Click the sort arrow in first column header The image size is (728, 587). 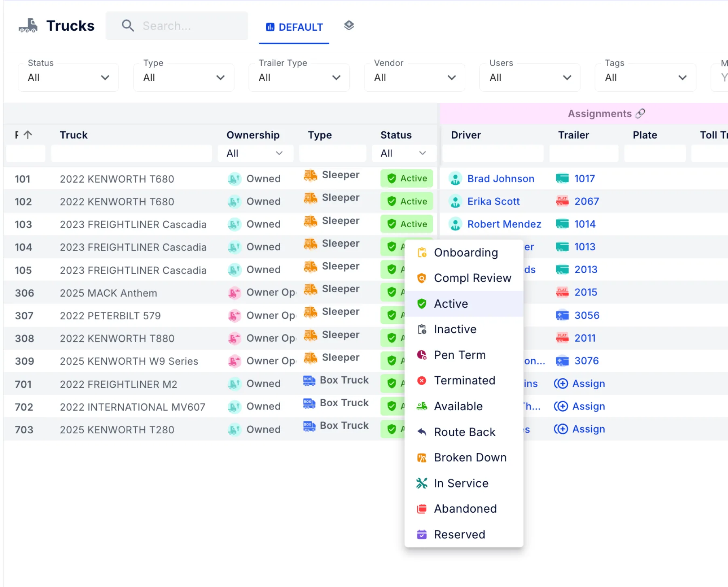(28, 135)
